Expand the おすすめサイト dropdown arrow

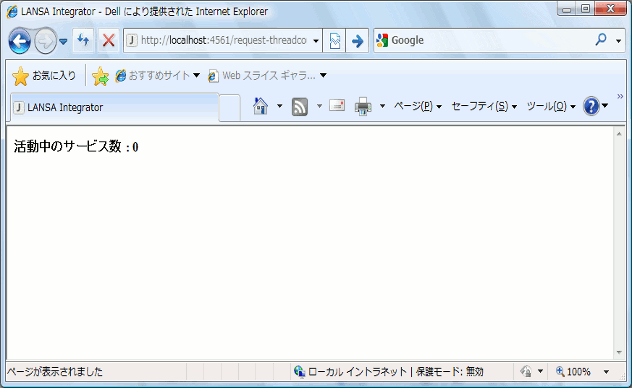click(x=196, y=75)
